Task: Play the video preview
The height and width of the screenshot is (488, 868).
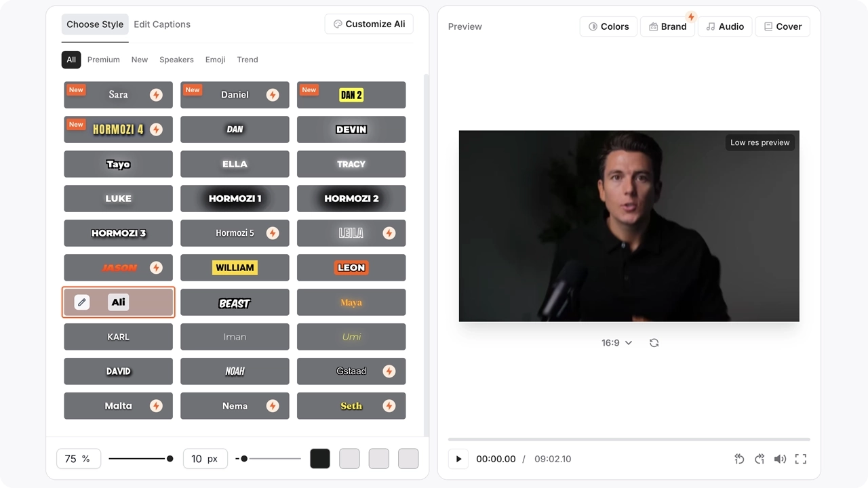Action: coord(458,459)
